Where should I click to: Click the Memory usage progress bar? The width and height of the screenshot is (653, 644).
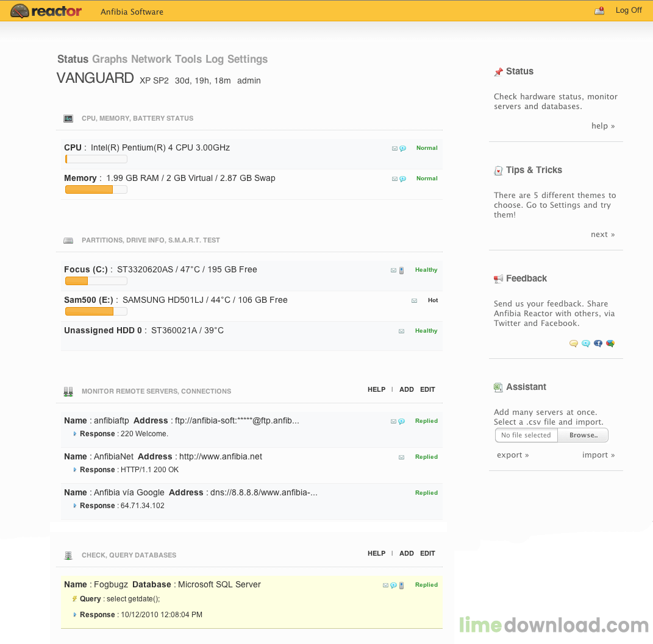(96, 189)
